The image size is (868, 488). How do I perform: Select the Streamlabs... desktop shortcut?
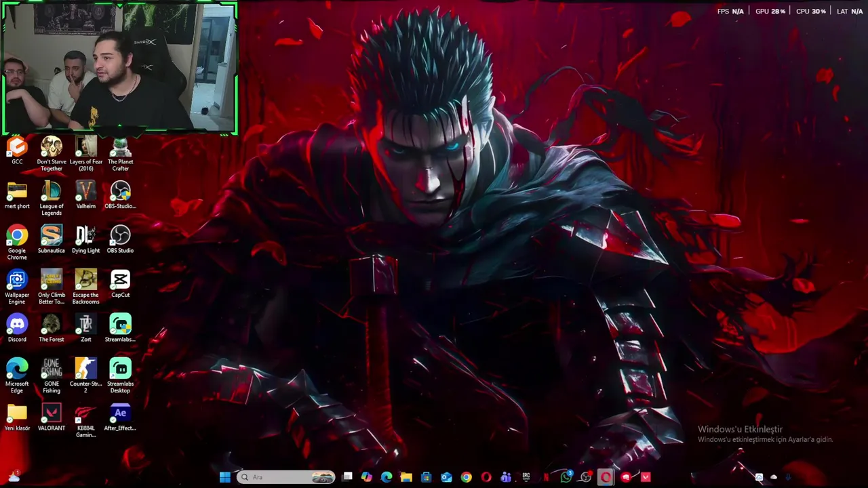coord(120,329)
